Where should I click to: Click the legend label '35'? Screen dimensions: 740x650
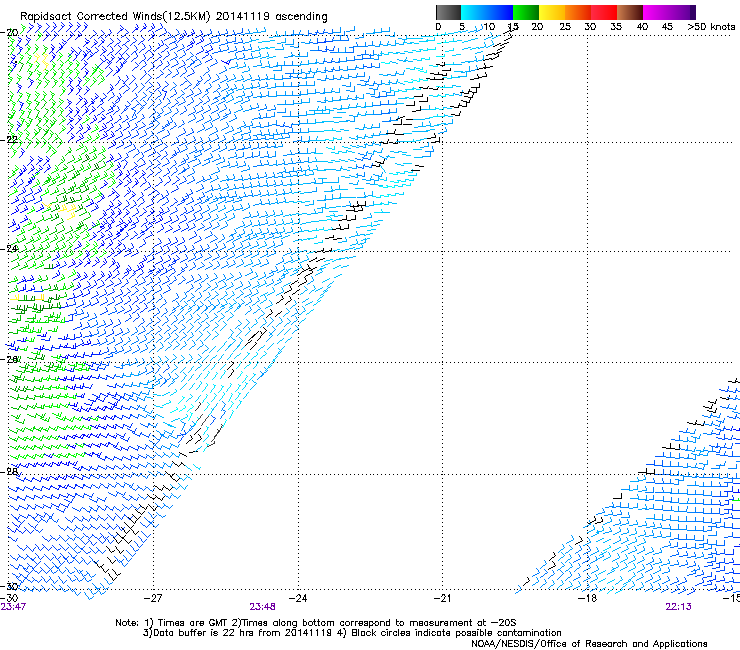616,26
